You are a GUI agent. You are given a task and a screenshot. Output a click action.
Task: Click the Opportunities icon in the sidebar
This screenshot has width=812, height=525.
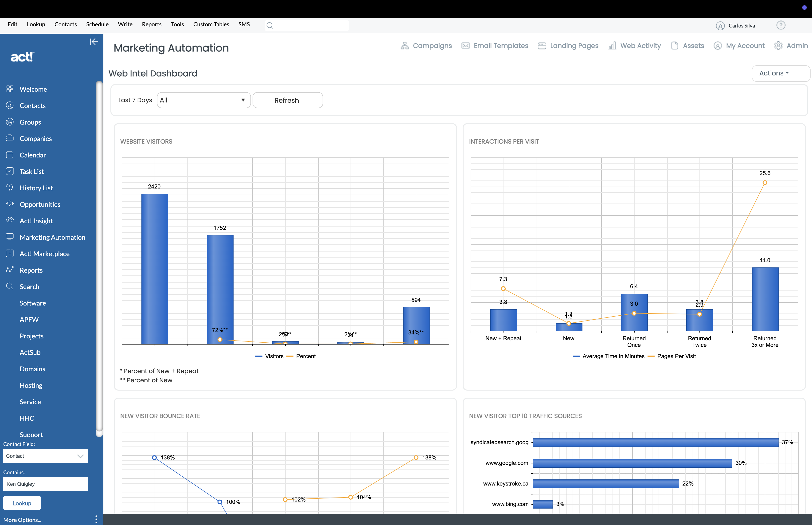click(10, 204)
